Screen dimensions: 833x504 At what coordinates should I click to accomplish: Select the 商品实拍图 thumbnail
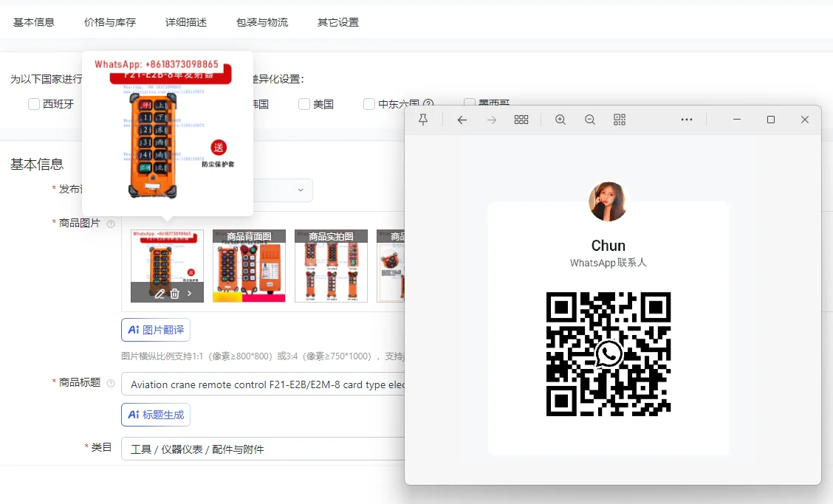click(x=331, y=266)
